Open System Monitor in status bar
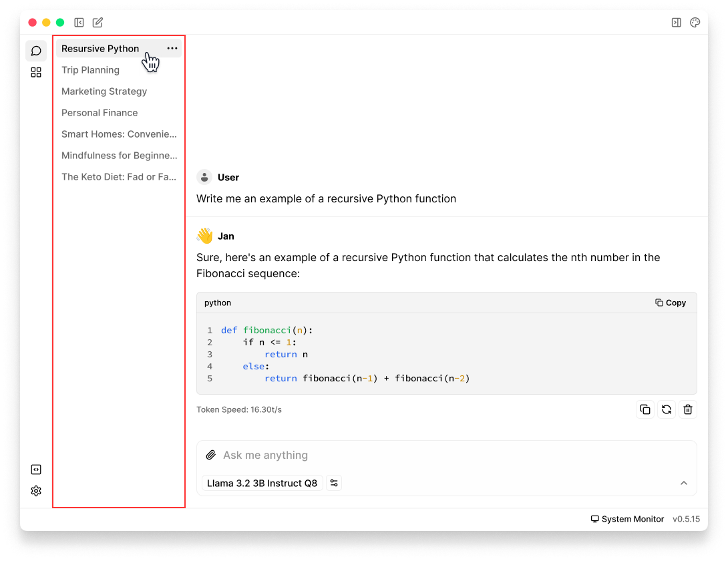Viewport: 728px width, 561px height. 627,519
